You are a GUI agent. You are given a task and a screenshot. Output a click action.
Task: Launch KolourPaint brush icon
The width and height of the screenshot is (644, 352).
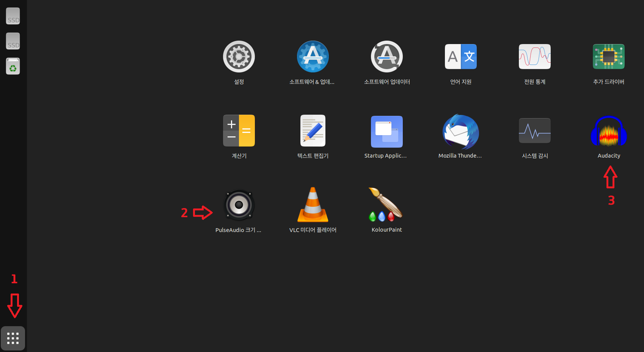point(386,205)
